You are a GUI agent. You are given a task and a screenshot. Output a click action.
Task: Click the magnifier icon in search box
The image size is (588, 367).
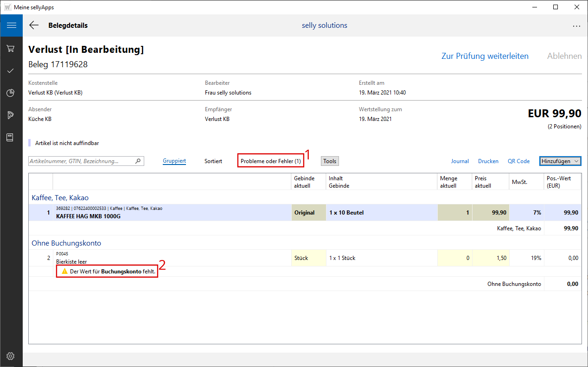[x=138, y=161]
